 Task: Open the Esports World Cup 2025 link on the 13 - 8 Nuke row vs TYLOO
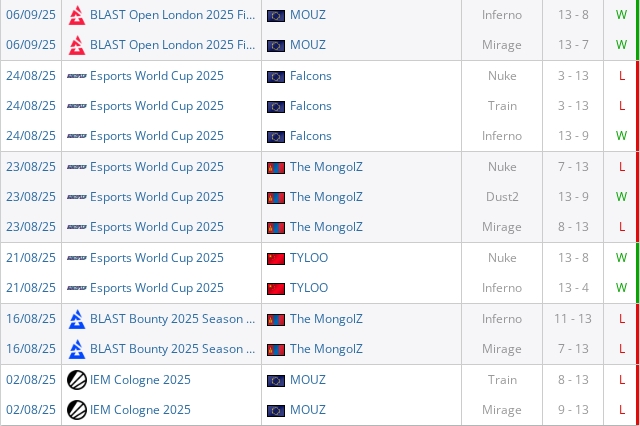click(x=156, y=258)
